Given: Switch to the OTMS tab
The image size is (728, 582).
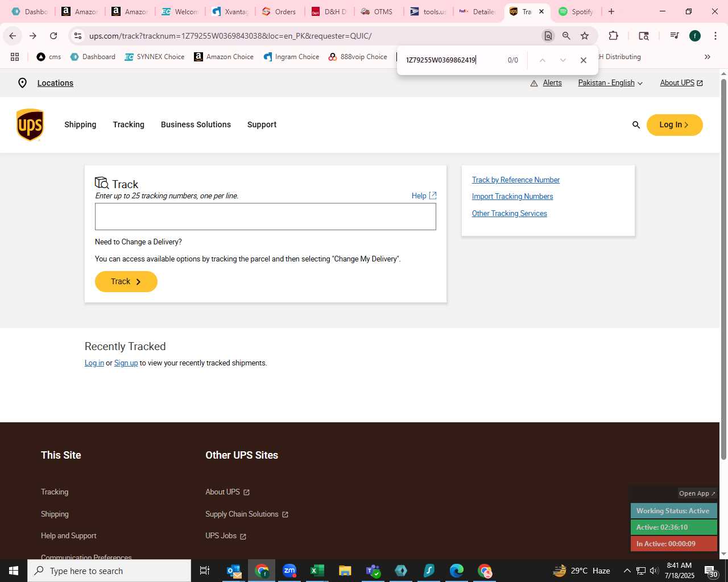Looking at the screenshot, I should coord(378,11).
